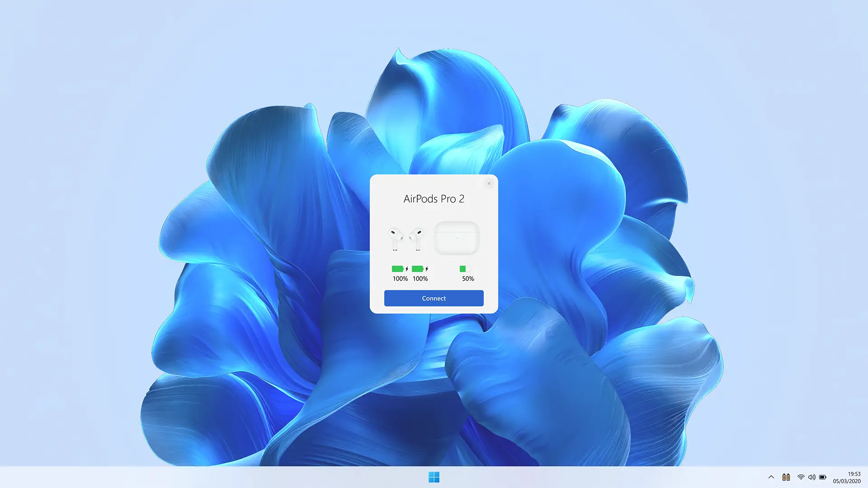
Task: Open Wi-Fi network settings in tray
Action: point(801,477)
